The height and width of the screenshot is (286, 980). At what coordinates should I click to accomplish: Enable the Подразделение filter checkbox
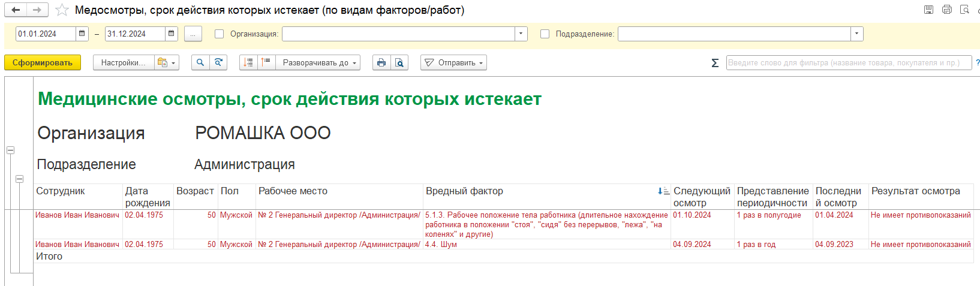545,34
